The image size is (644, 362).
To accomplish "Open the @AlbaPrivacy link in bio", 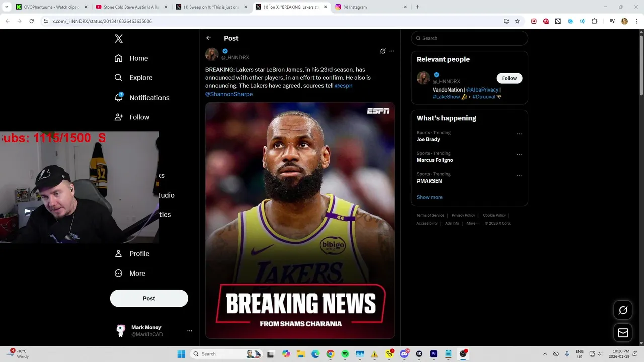I will (482, 90).
